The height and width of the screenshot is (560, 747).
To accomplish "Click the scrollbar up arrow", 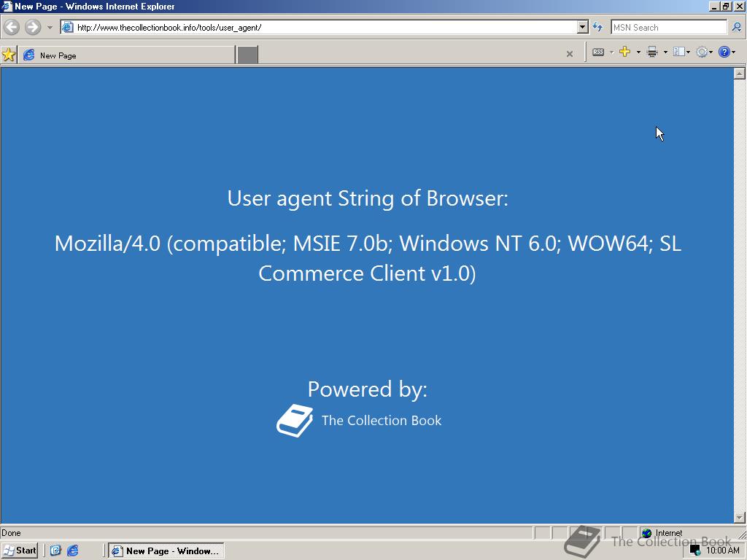I will click(739, 74).
